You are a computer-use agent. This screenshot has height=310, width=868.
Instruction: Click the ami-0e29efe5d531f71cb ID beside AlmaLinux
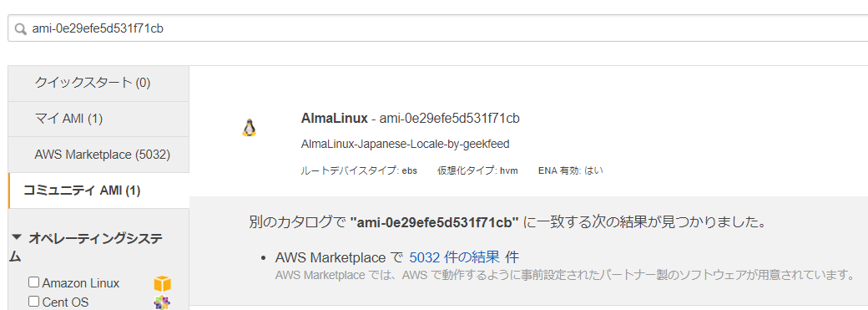coord(450,118)
